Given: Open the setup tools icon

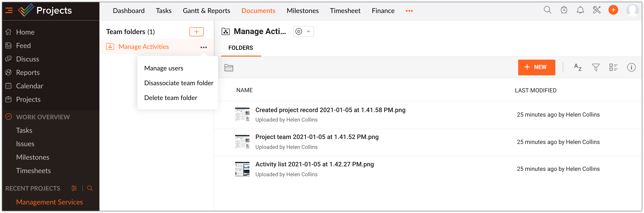Looking at the screenshot, I should 597,10.
